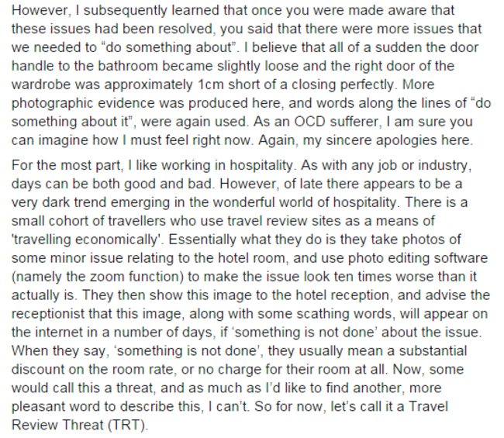Click the text "1cm" in first paragraph
This screenshot has width=504, height=438.
click(211, 84)
